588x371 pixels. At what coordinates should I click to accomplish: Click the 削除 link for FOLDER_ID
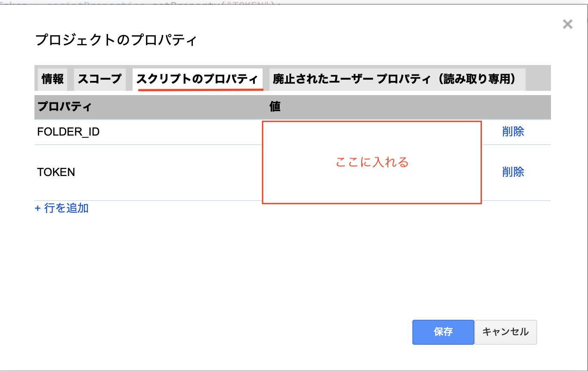click(513, 132)
